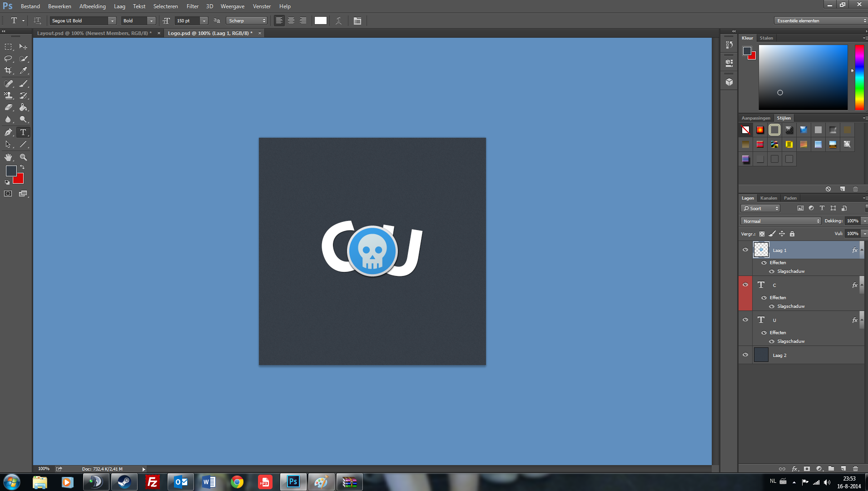Hide the C text layer
This screenshot has width=868, height=491.
pos(745,285)
